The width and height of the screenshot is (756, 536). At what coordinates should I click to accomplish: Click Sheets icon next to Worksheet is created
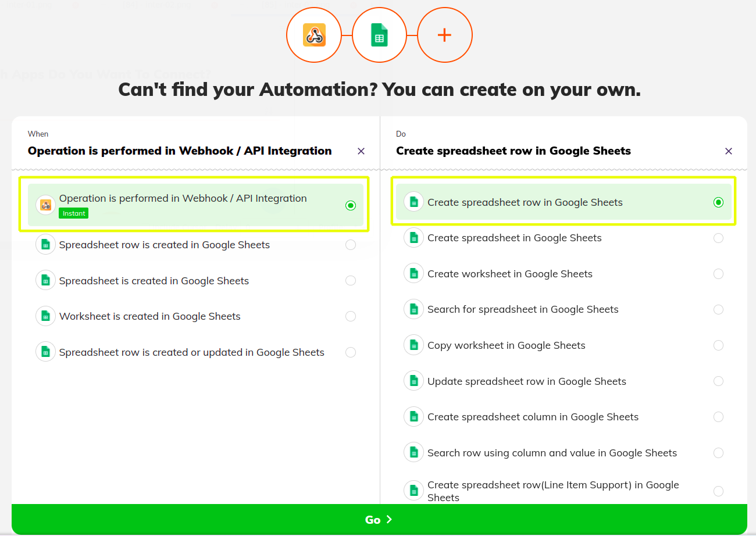click(x=46, y=316)
